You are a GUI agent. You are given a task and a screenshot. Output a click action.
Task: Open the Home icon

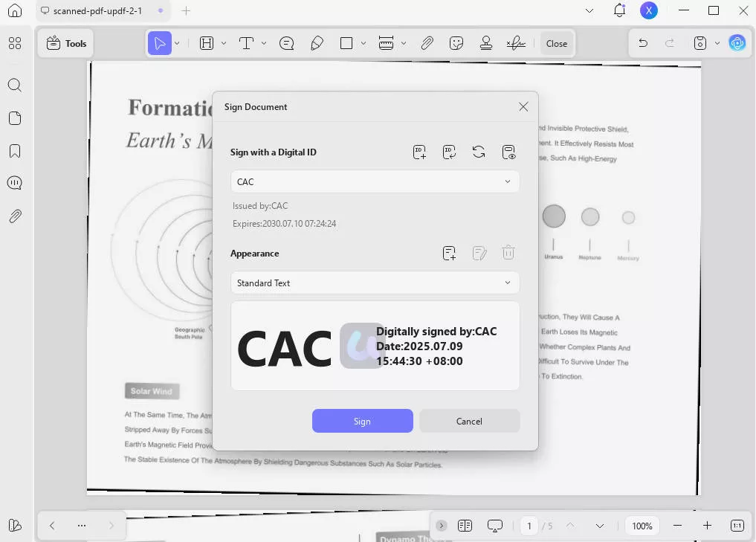(x=15, y=10)
